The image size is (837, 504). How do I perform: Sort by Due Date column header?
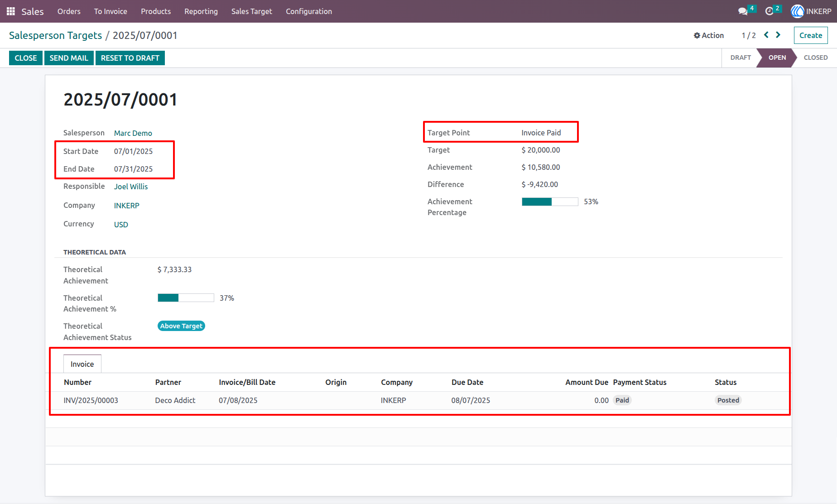point(467,382)
